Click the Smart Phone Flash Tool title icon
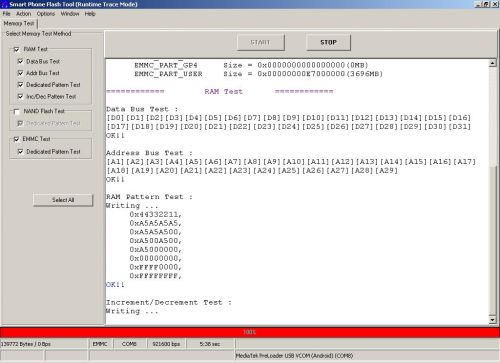Viewport: 500px width, 363px height. click(4, 4)
